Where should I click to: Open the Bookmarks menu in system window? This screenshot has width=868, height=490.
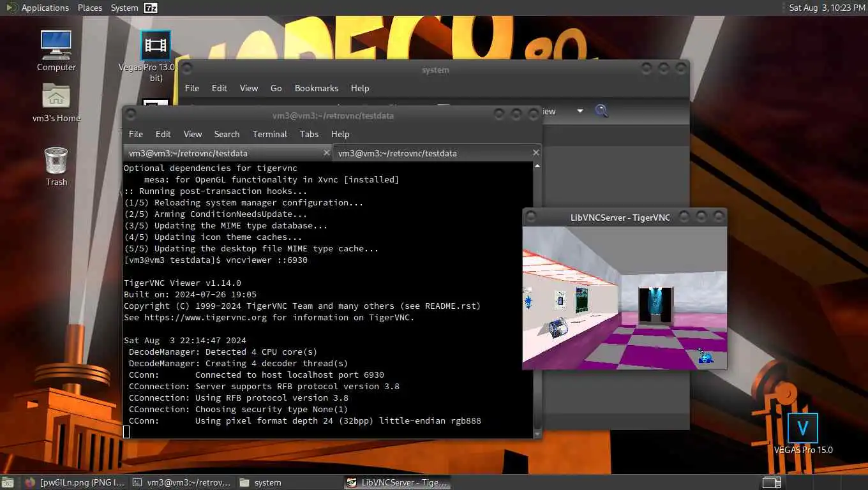point(317,88)
